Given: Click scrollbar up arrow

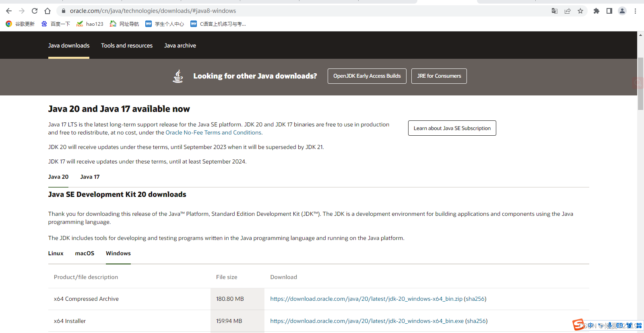Looking at the screenshot, I should 640,35.
